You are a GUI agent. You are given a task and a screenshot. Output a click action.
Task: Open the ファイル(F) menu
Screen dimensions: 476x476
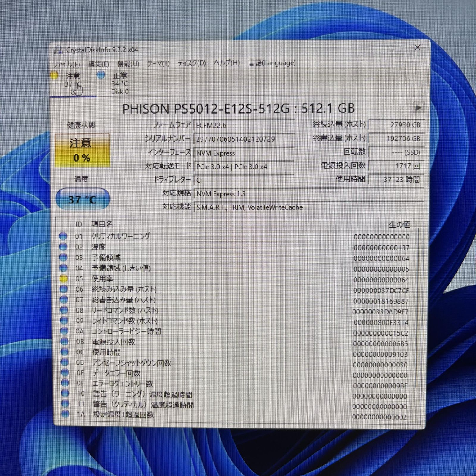pos(67,64)
